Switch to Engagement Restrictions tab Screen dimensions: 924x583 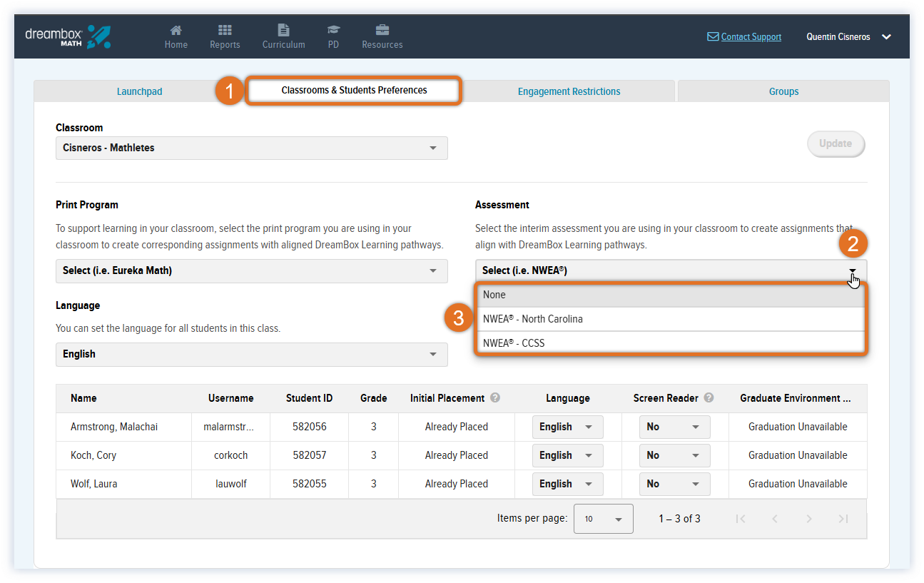[569, 91]
